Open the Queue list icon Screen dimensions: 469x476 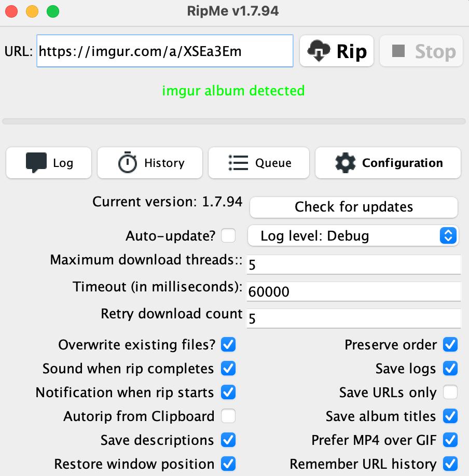tap(238, 163)
